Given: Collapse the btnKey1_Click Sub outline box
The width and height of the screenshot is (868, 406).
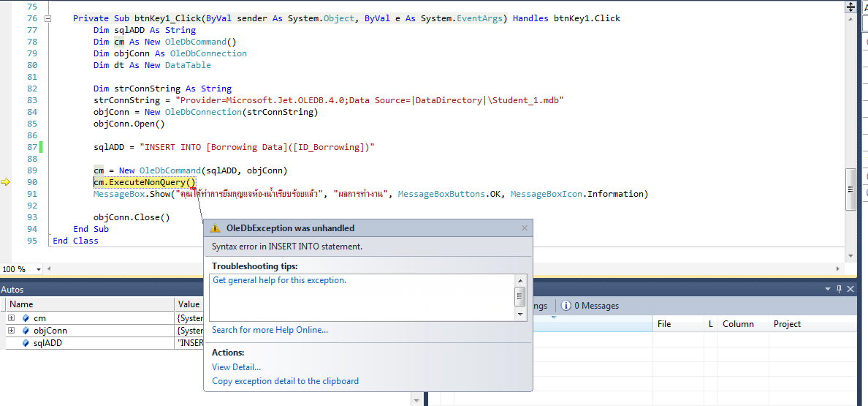Looking at the screenshot, I should 48,18.
